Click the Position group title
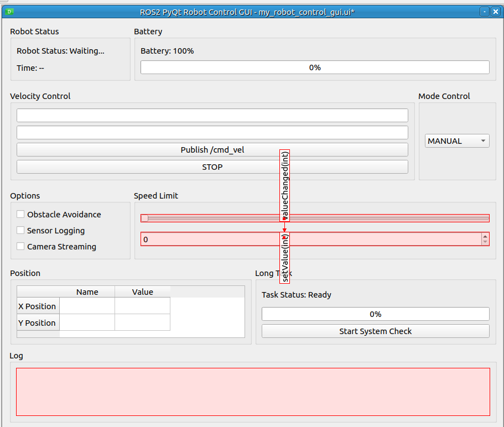 click(25, 273)
